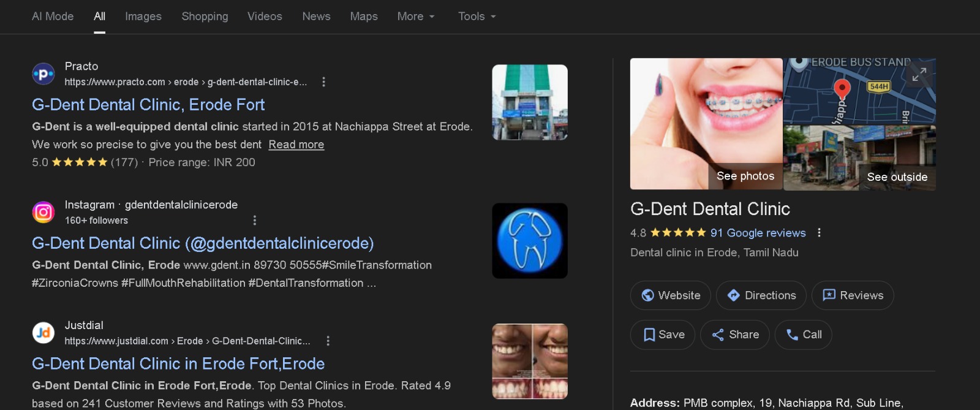Click Read more in the Practo snippet
This screenshot has width=980, height=410.
point(296,145)
